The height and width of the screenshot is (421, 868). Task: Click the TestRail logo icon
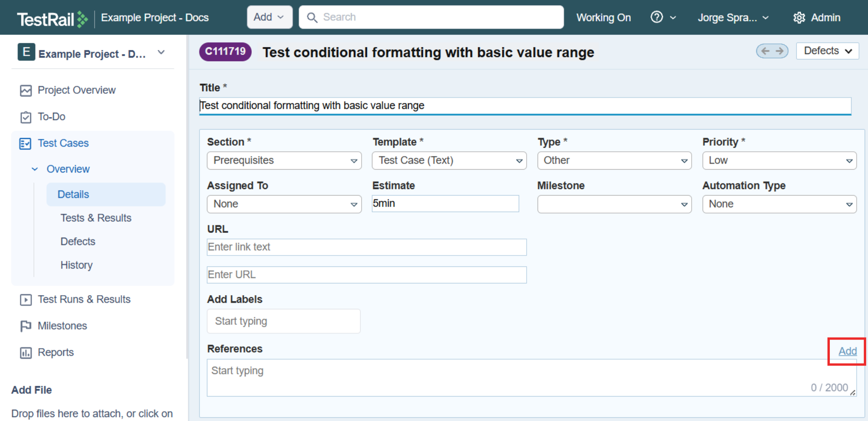click(82, 19)
